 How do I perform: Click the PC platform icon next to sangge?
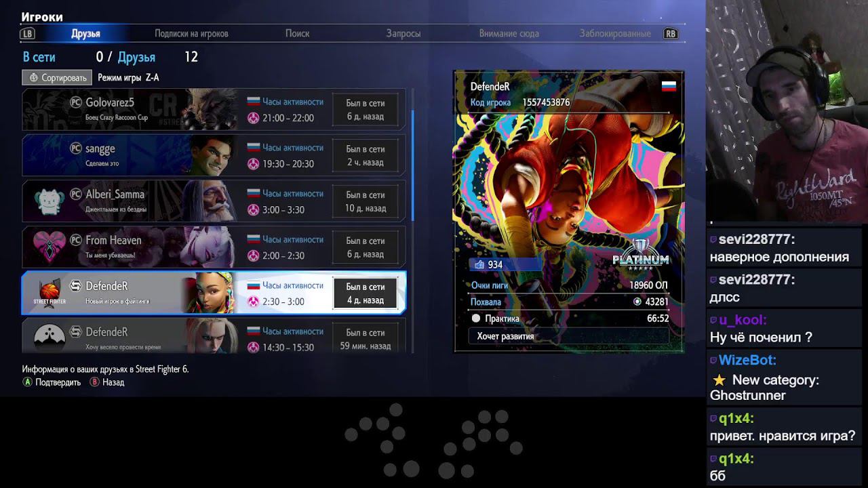76,148
